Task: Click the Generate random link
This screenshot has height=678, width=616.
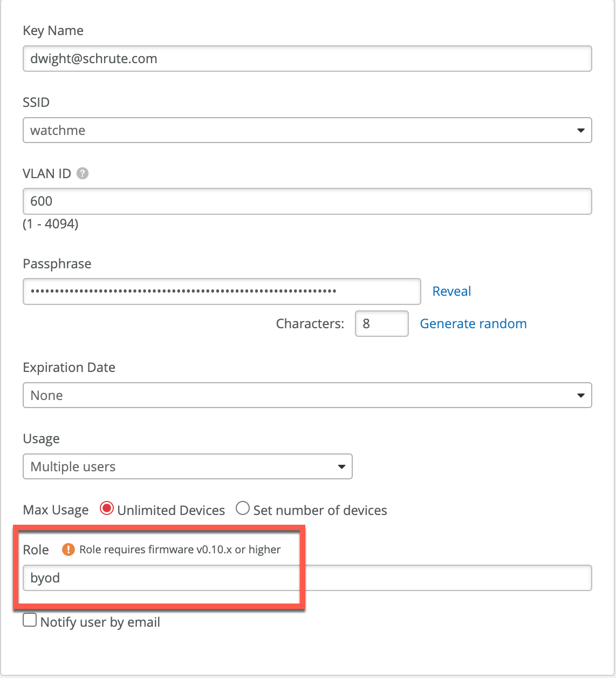Action: (473, 324)
